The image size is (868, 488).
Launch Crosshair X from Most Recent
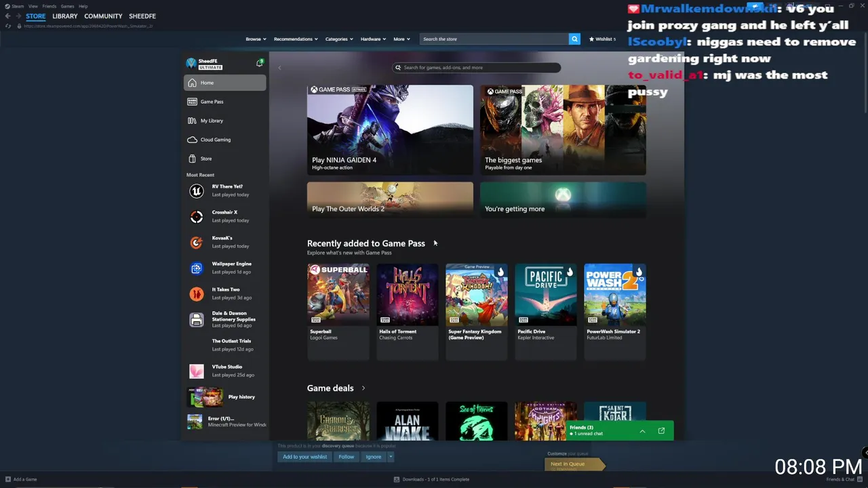coord(224,217)
